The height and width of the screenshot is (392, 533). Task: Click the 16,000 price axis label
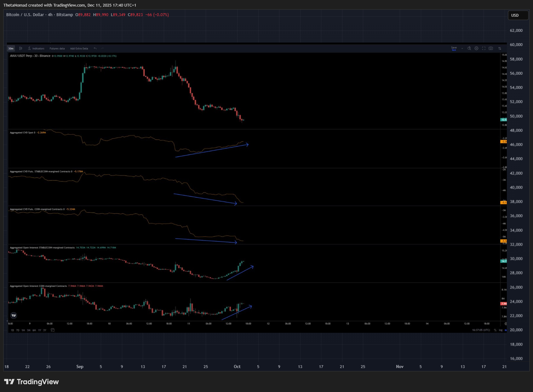516,359
